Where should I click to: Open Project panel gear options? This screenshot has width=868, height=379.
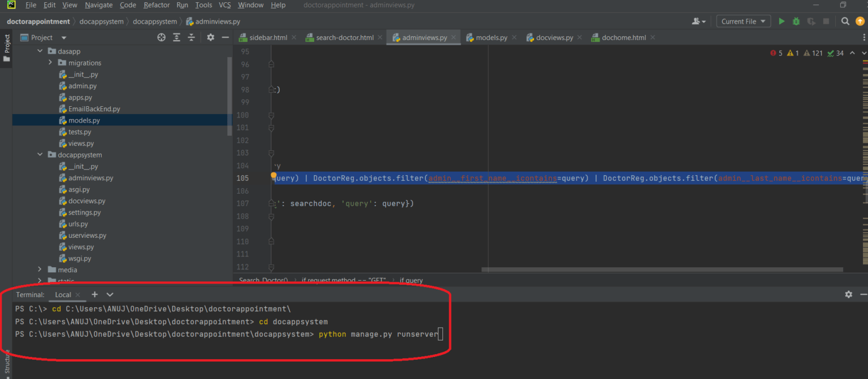click(210, 37)
